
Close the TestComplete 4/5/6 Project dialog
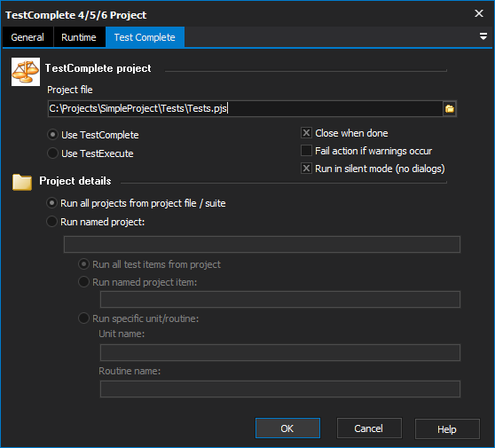[479, 13]
